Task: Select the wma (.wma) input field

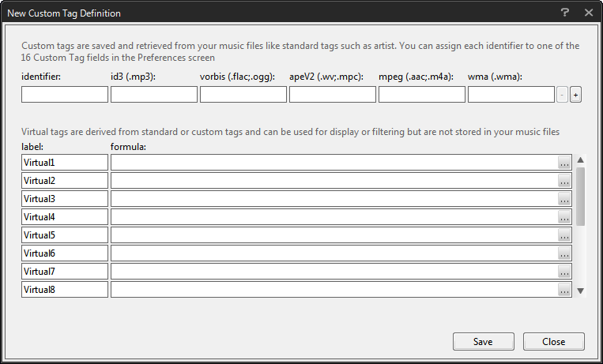Action: coord(511,95)
